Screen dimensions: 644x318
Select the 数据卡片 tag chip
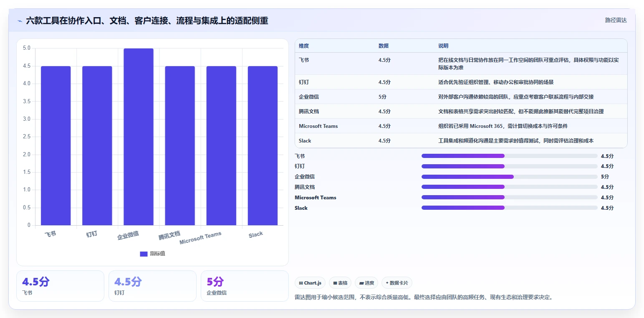click(x=397, y=283)
